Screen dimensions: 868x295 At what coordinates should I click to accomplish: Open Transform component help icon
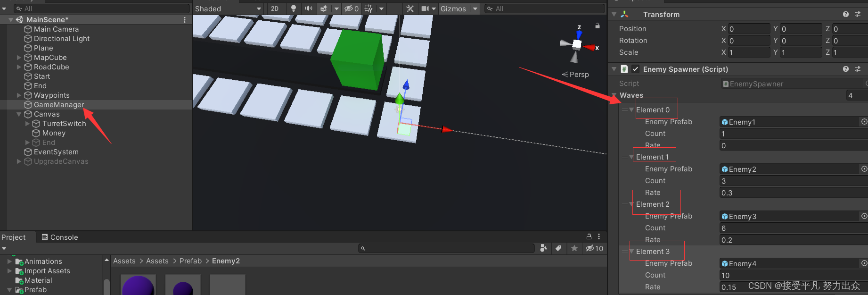click(x=846, y=15)
